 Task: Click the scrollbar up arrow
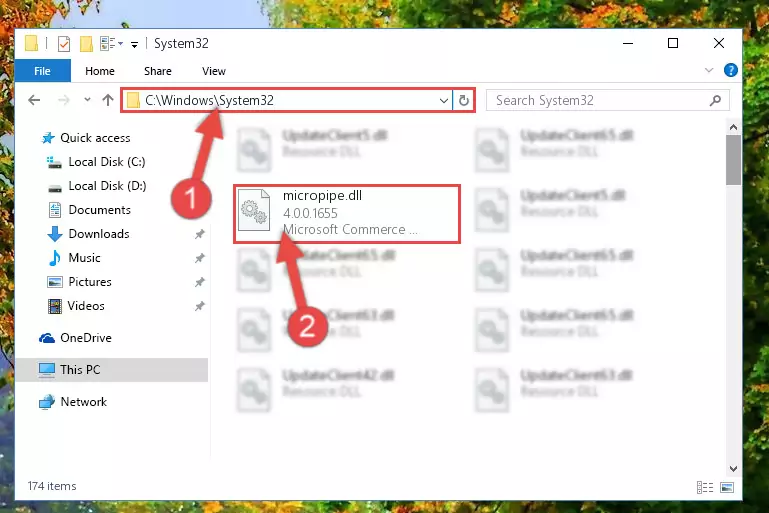[x=733, y=128]
